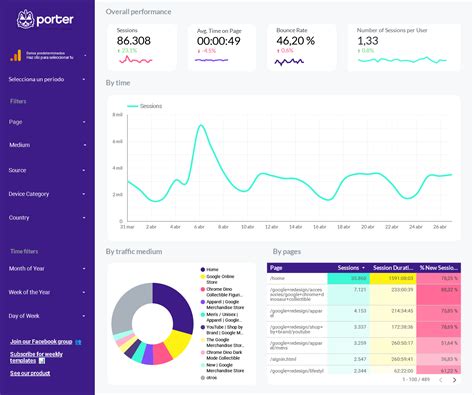Open the data source selector dropdown
The height and width of the screenshot is (395, 474).
tap(47, 55)
